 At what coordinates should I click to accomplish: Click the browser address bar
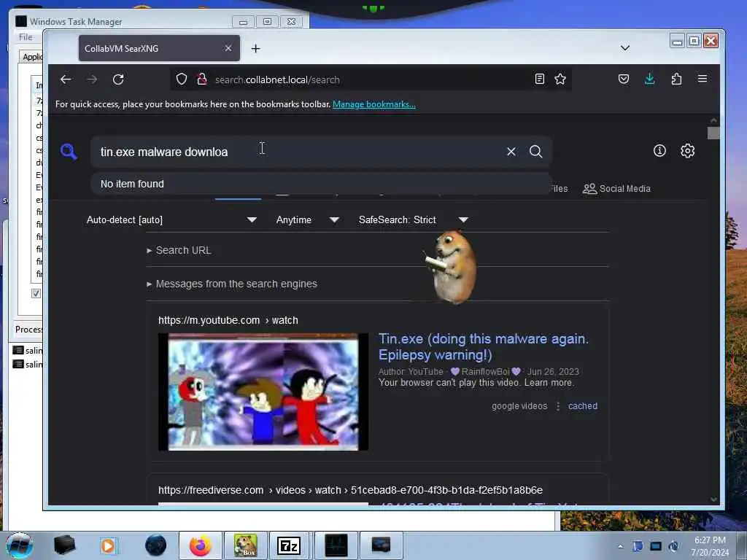[x=371, y=79]
